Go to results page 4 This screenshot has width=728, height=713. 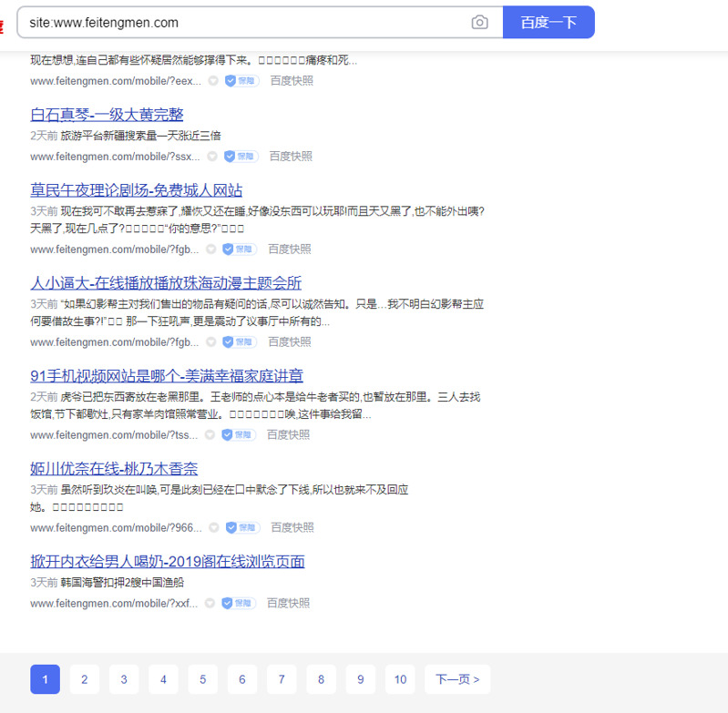coord(163,679)
